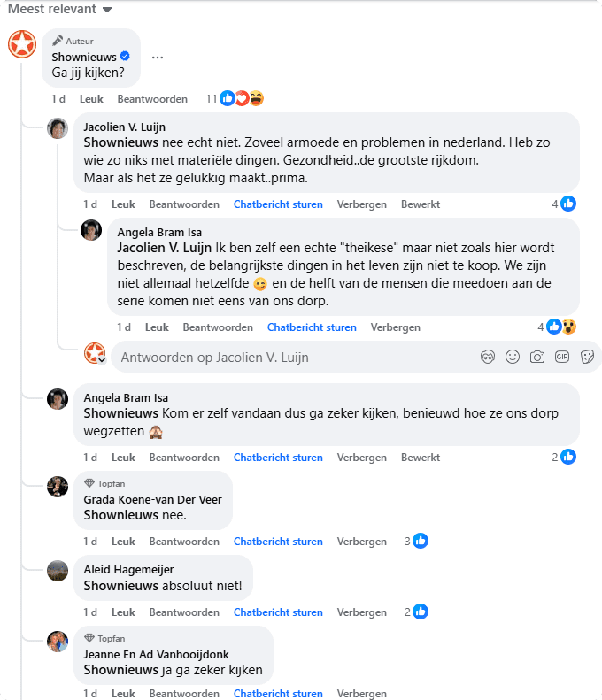
Task: Open the GIF picker in reply box
Action: coord(561,358)
